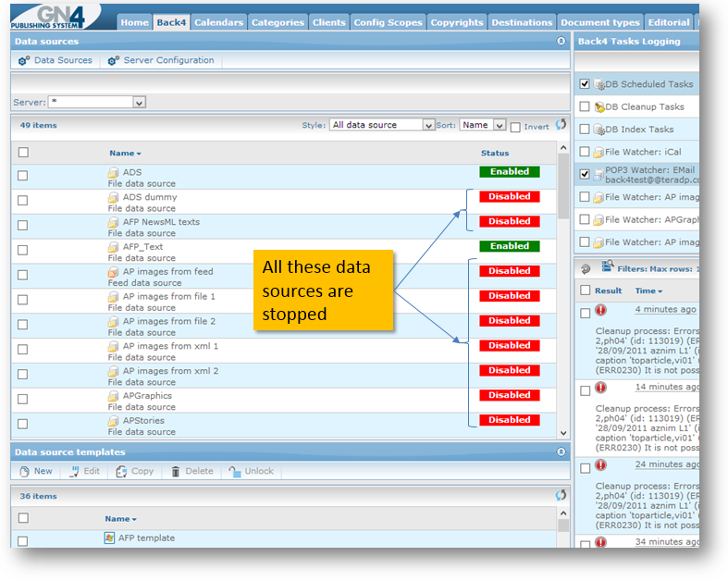Click the templates list scroll up arrow
This screenshot has width=728, height=581.
coord(563,513)
